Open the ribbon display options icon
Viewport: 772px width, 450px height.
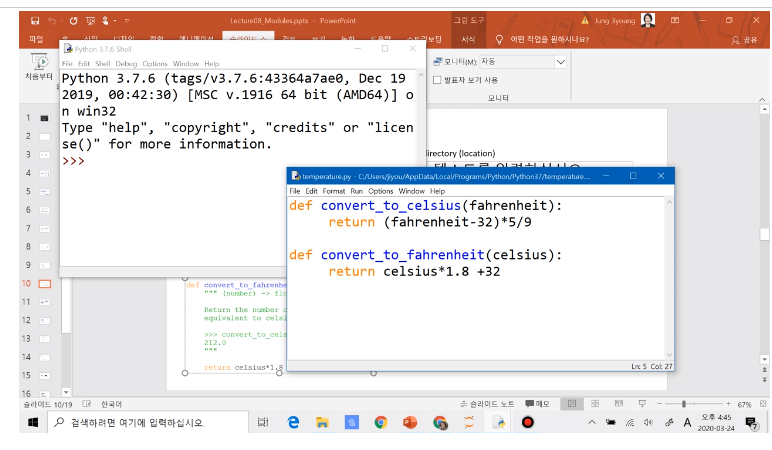[x=675, y=20]
